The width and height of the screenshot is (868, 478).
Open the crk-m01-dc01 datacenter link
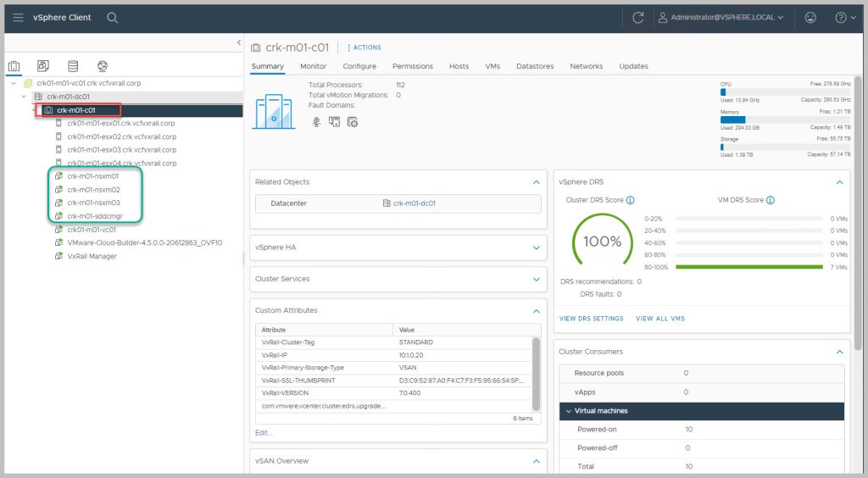413,203
